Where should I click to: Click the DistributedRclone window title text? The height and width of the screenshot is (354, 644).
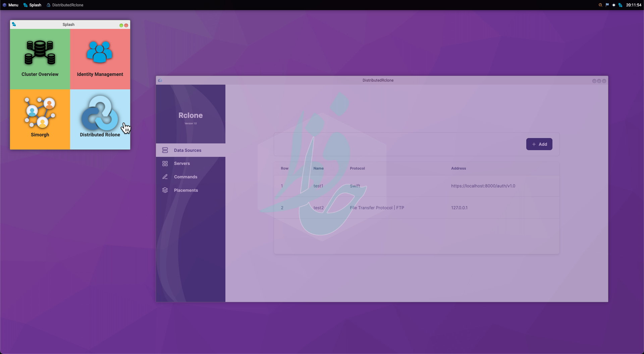point(378,80)
